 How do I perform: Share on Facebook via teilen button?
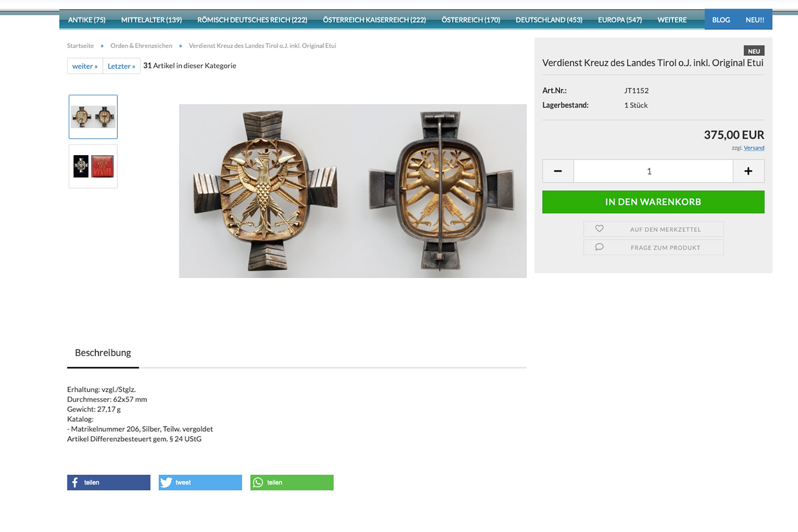(109, 482)
